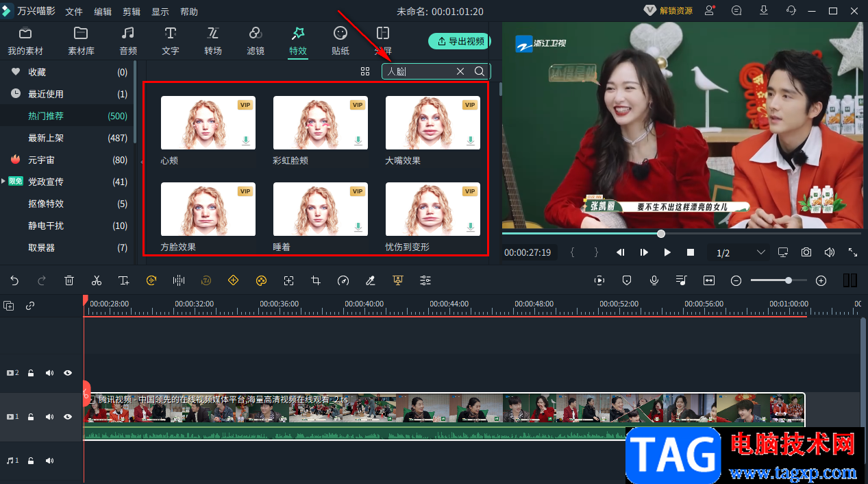This screenshot has height=484, width=868.
Task: Hide video track 1 with the eye icon
Action: coord(68,417)
